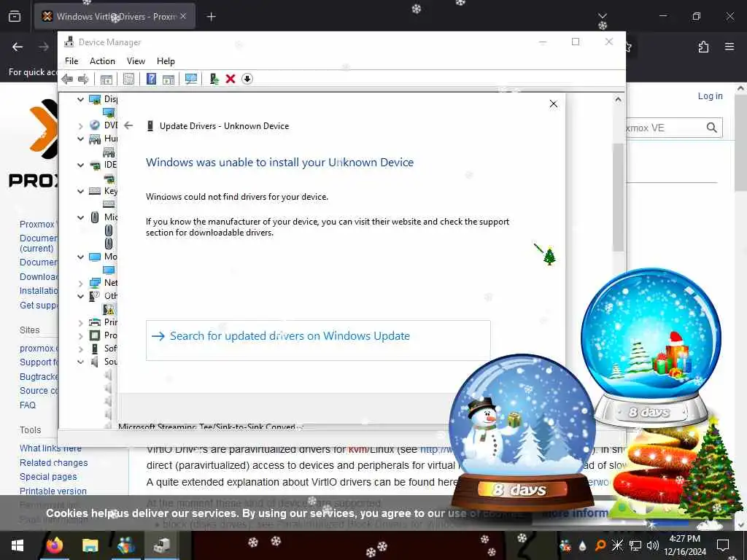Collapse the Keyboards tree node
Image resolution: width=747 pixels, height=560 pixels.
pyautogui.click(x=80, y=191)
